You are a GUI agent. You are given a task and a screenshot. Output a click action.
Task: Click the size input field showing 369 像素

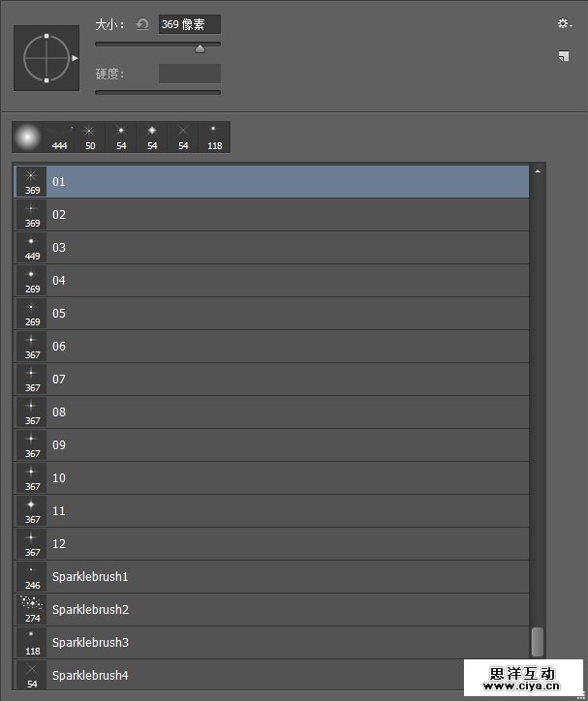click(x=190, y=24)
